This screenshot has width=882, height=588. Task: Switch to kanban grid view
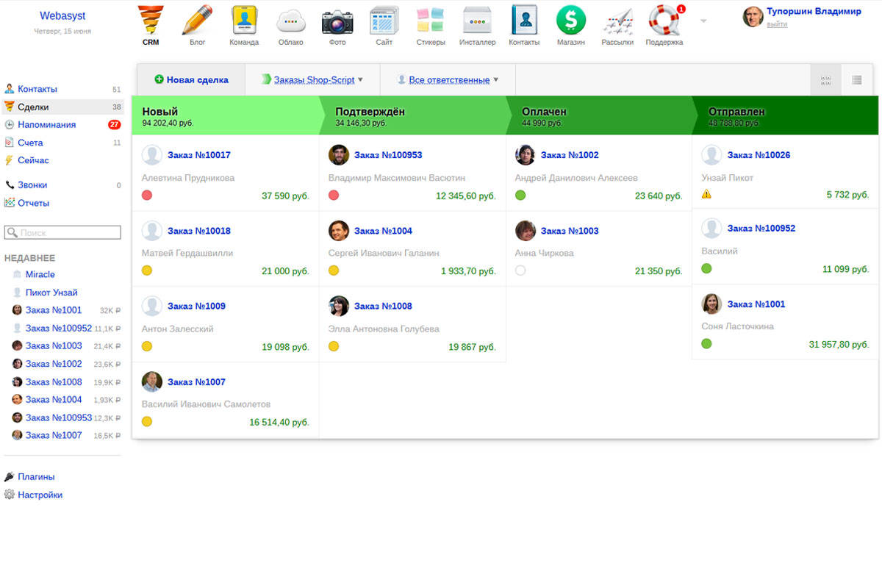825,80
